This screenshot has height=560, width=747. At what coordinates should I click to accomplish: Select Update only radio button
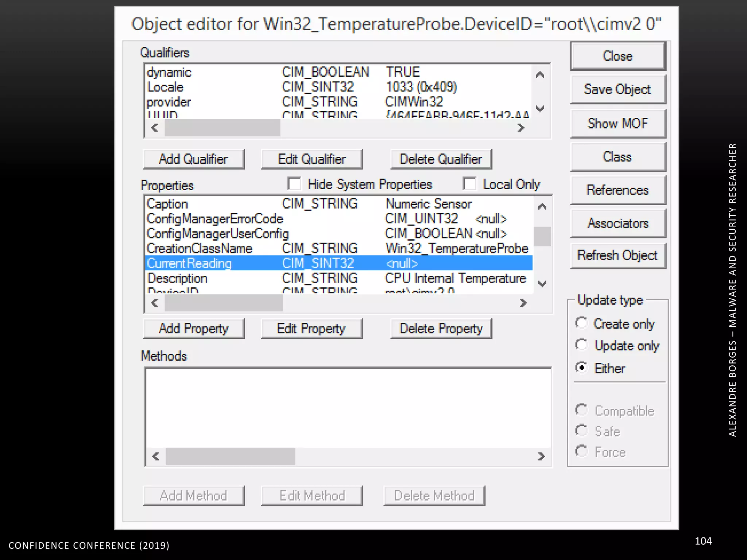[581, 345]
